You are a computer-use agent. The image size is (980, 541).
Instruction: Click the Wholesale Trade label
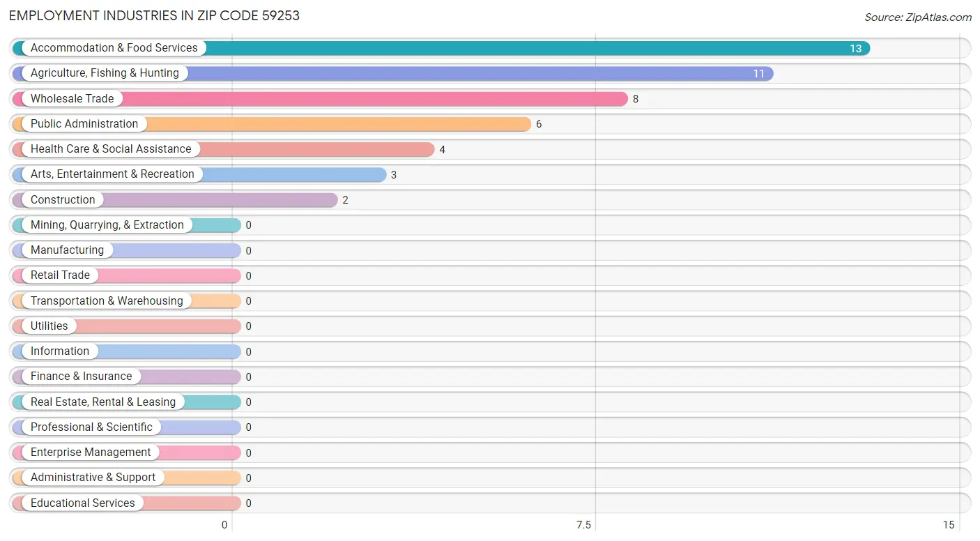coord(72,99)
